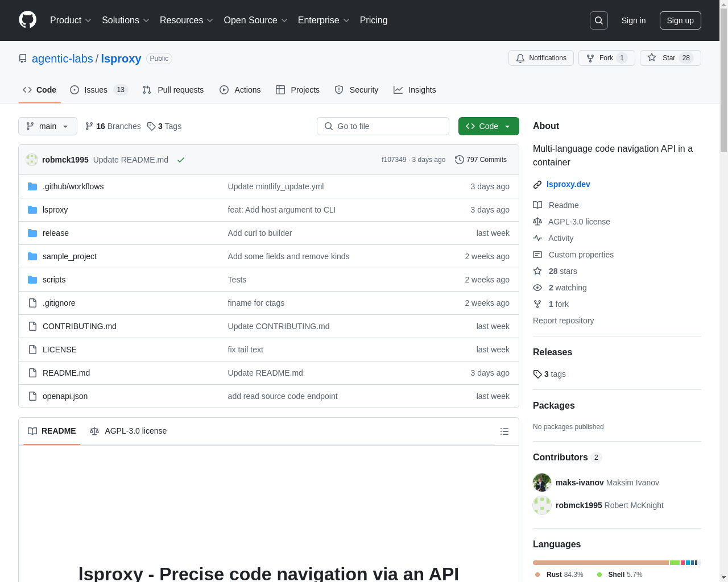Click the Go to file search field

[383, 126]
